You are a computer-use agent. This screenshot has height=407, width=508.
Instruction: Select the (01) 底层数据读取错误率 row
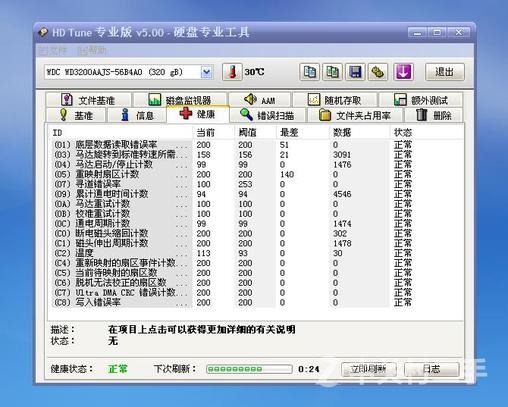tap(256, 145)
